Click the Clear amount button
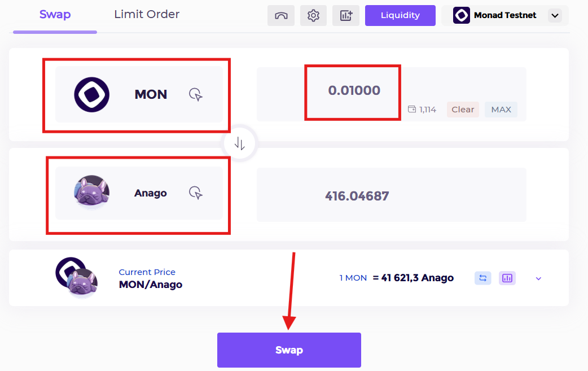Screen dimensions: 588x371 click(463, 110)
